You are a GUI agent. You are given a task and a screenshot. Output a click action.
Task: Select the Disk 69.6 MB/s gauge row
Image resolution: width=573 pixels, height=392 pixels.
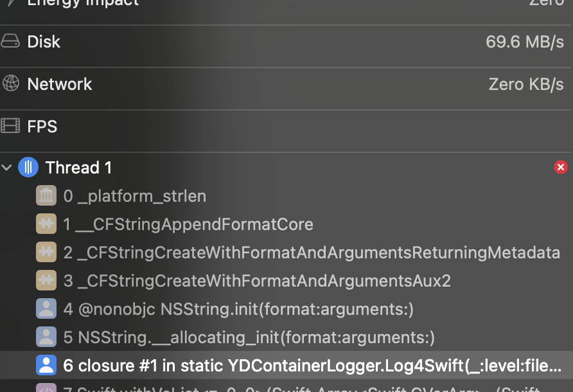(286, 42)
